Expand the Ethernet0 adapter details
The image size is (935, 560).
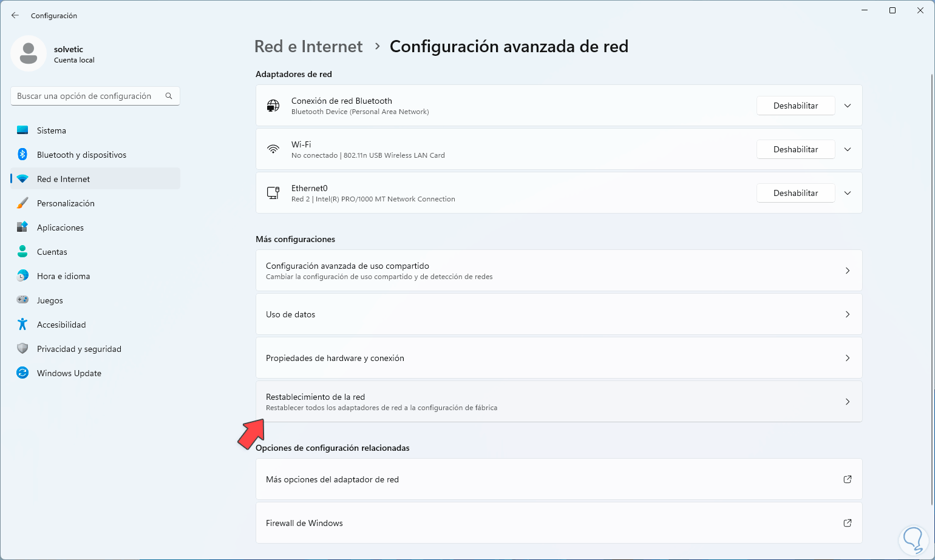(x=848, y=193)
